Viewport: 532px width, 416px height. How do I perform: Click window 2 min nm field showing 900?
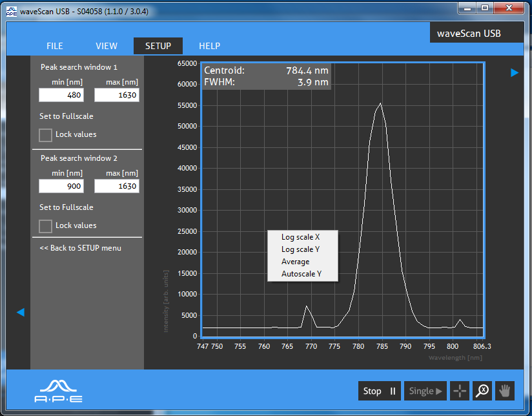coord(61,186)
